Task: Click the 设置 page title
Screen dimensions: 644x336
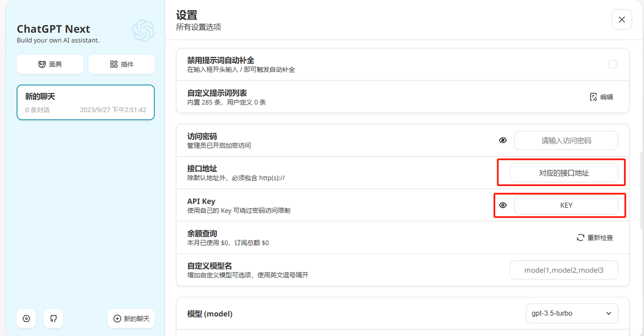Action: pyautogui.click(x=187, y=16)
